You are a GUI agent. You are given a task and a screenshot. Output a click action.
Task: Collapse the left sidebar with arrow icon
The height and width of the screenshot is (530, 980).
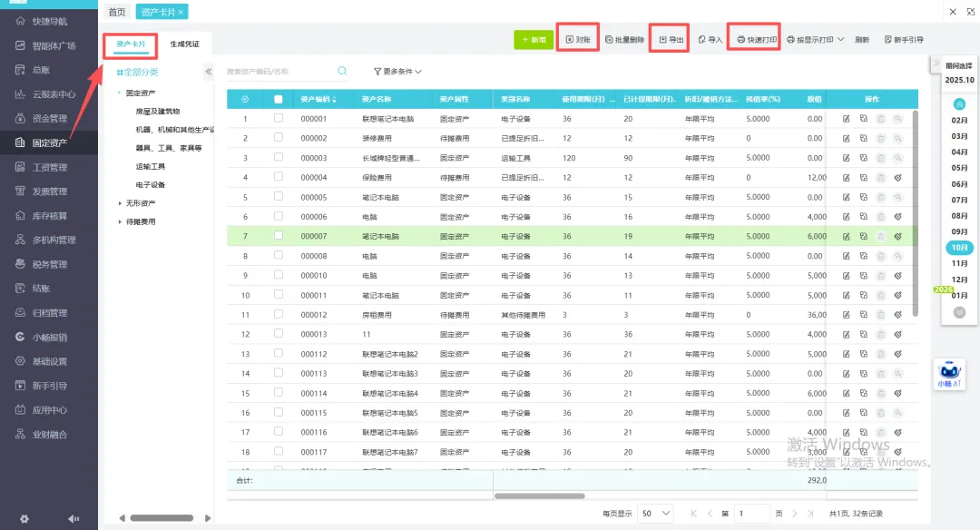coord(73,519)
